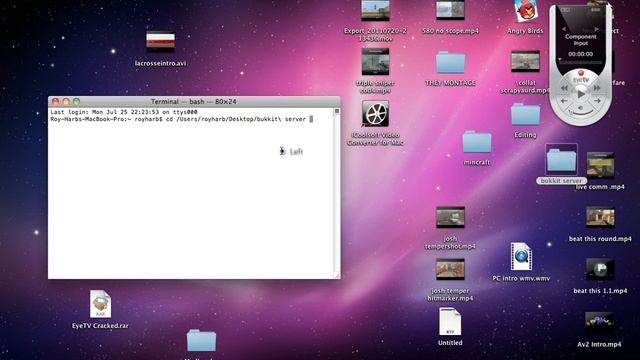This screenshot has width=640, height=360.
Task: Switch to previous channel on EyeTV remote display
Action: [x=564, y=29]
